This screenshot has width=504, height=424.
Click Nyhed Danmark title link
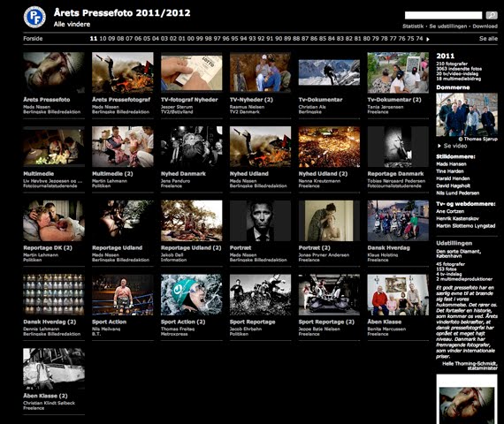pyautogui.click(x=183, y=174)
